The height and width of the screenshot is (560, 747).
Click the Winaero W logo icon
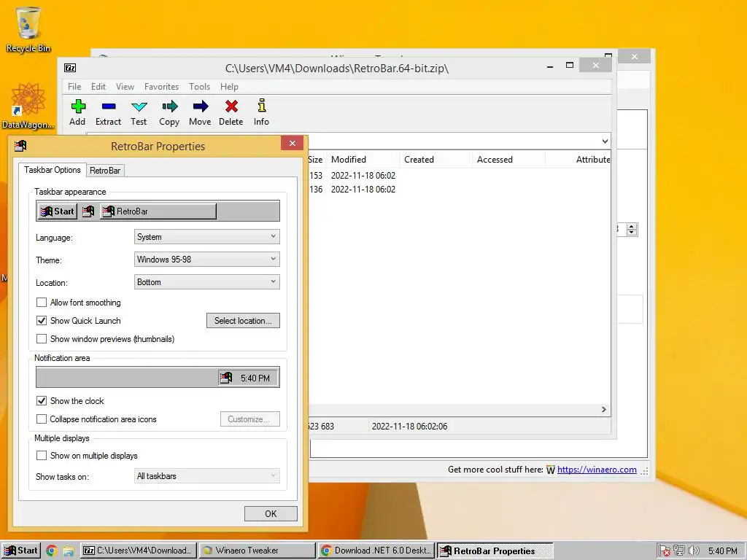tap(550, 470)
